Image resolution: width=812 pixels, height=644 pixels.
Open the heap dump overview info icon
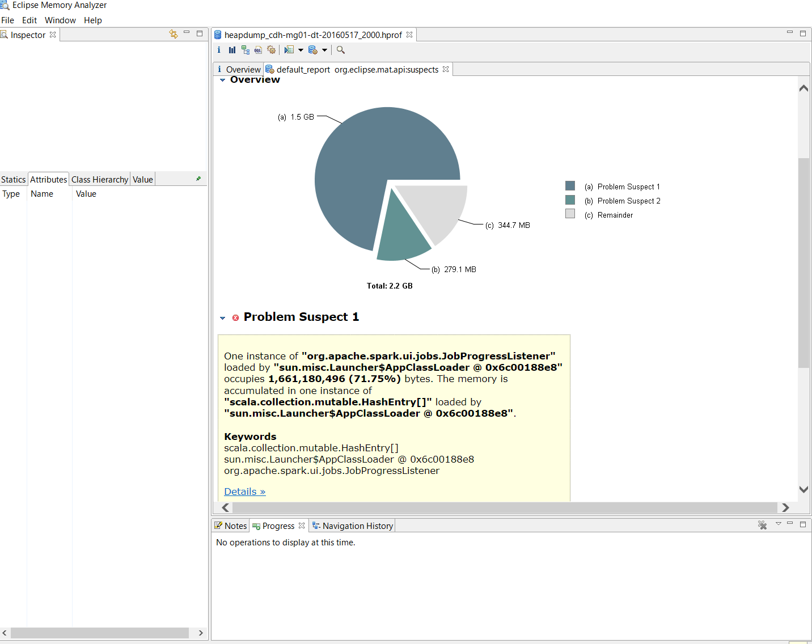click(219, 50)
